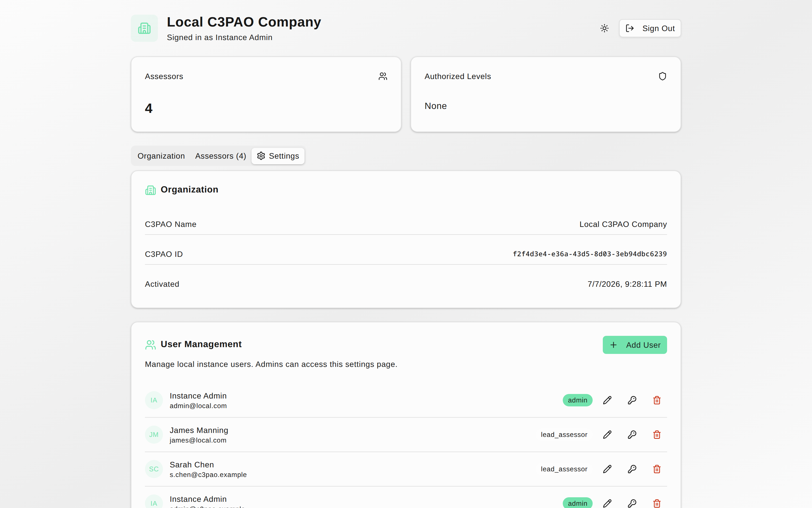Edit the admin@local.com user with the pencil icon
This screenshot has height=508, width=812.
607,400
